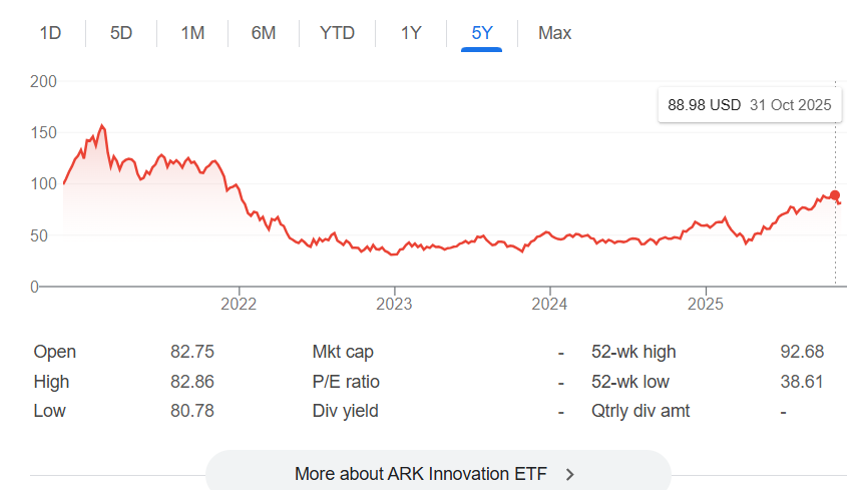This screenshot has height=492, width=858.
Task: Click the 2024 label on the time axis
Action: [x=550, y=304]
